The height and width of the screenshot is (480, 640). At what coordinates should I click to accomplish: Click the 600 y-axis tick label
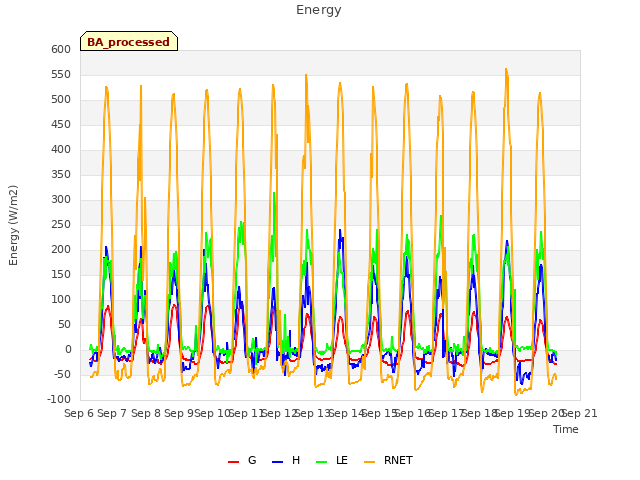[x=61, y=49]
